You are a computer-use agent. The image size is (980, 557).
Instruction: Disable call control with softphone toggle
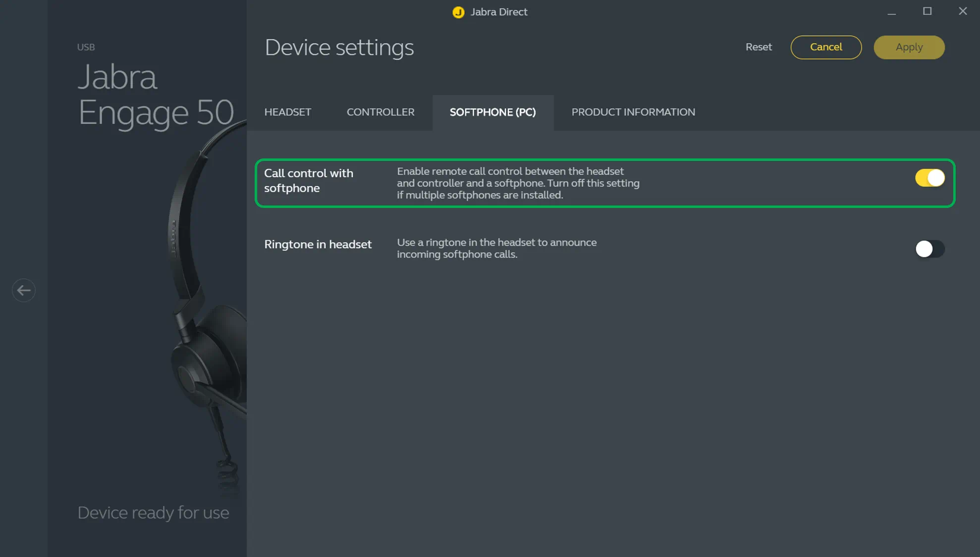pos(929,178)
